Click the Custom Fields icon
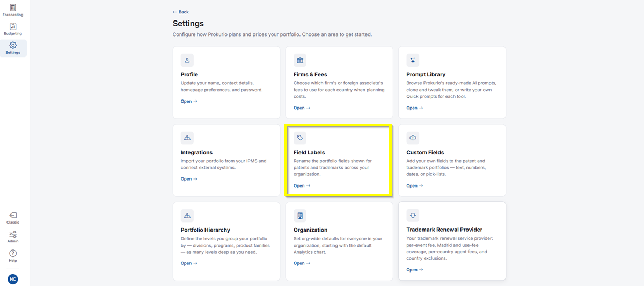This screenshot has height=286, width=644. (413, 138)
